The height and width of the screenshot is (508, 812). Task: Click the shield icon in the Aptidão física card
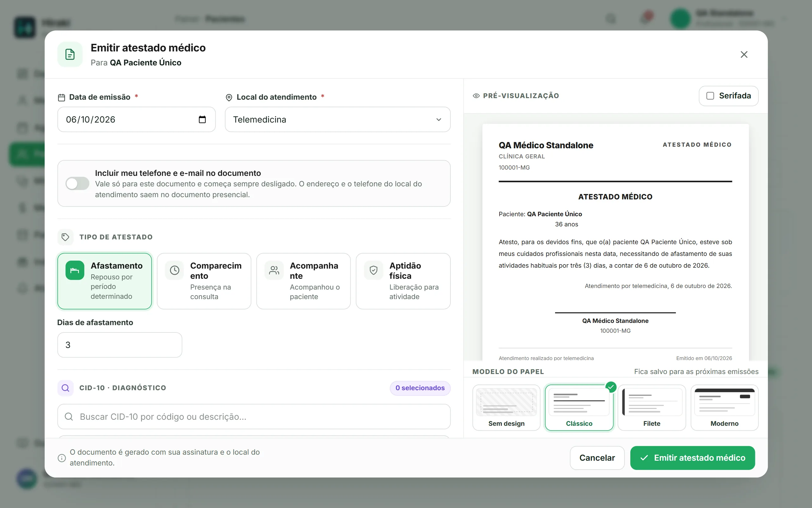coord(373,271)
